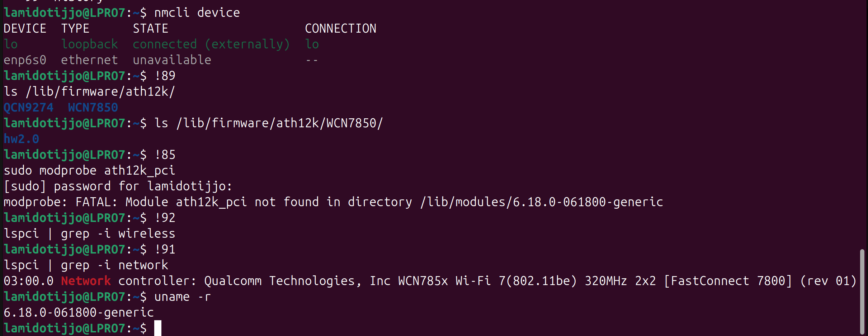
Task: Click the STATE column header
Action: (x=150, y=28)
